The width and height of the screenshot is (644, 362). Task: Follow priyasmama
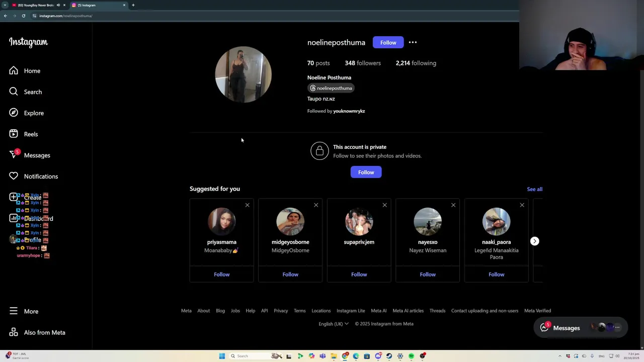[x=221, y=275]
